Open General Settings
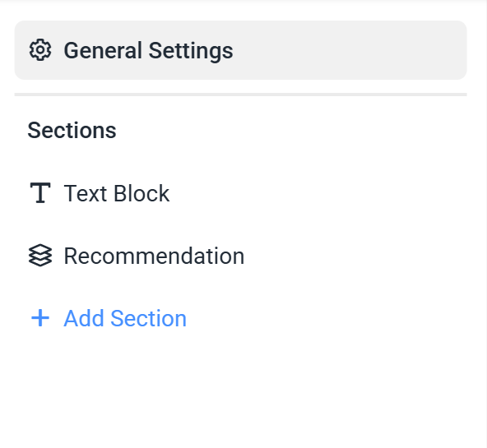 (x=240, y=50)
